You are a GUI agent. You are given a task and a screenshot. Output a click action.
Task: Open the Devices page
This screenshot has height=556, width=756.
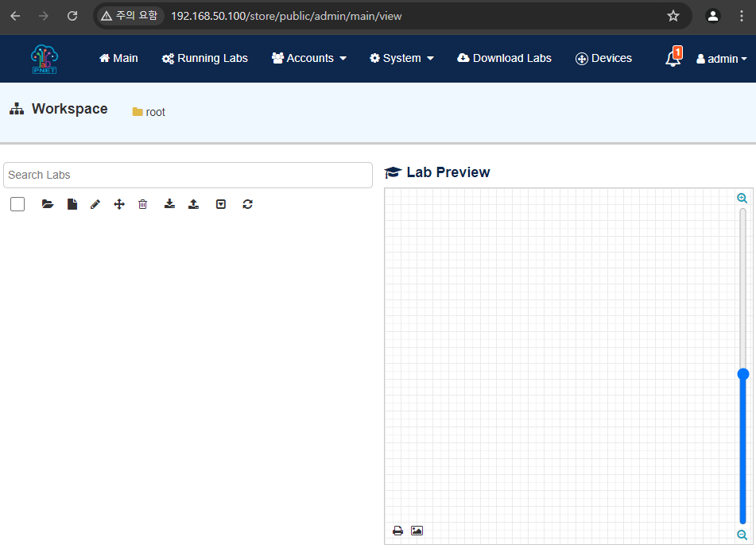[603, 58]
